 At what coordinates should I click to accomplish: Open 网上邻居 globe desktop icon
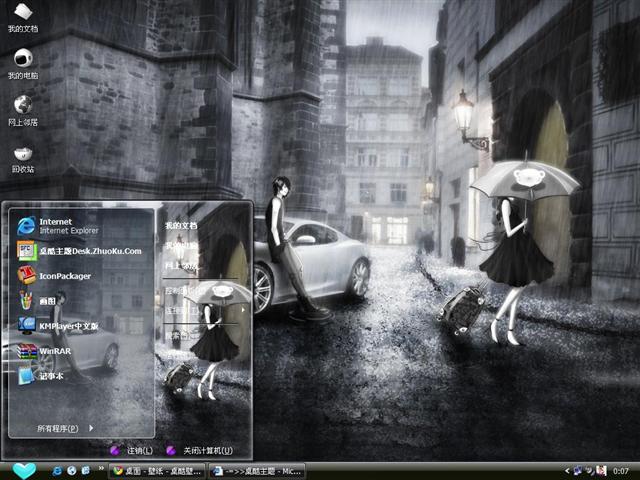pyautogui.click(x=23, y=111)
